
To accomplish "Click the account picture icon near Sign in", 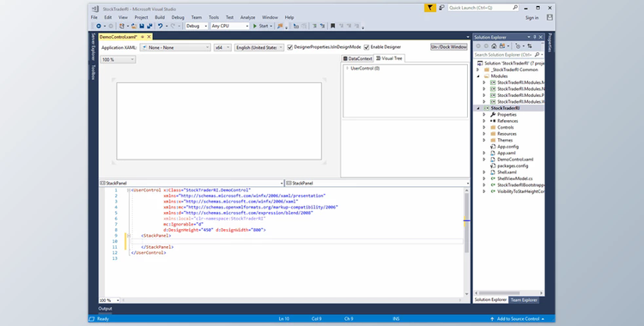I will pyautogui.click(x=550, y=17).
